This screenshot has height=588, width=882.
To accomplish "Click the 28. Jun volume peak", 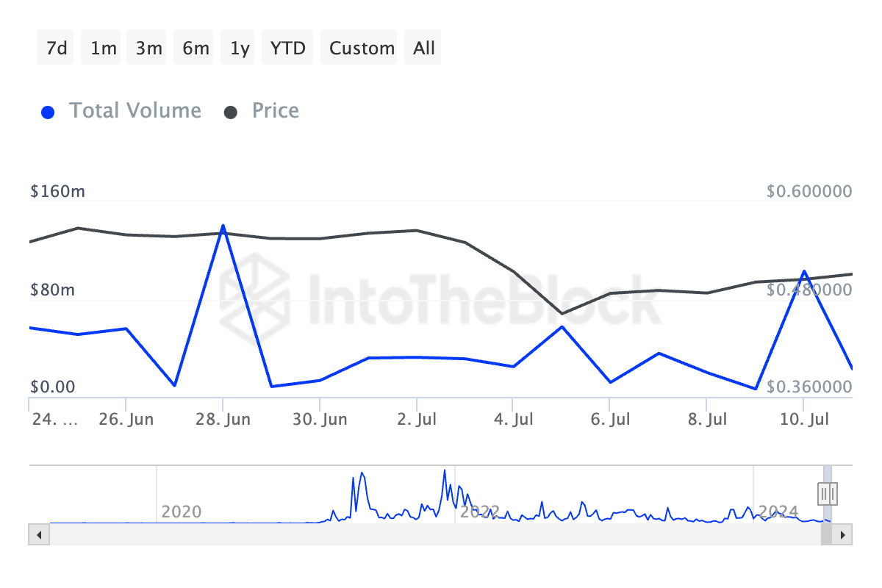I will point(223,226).
